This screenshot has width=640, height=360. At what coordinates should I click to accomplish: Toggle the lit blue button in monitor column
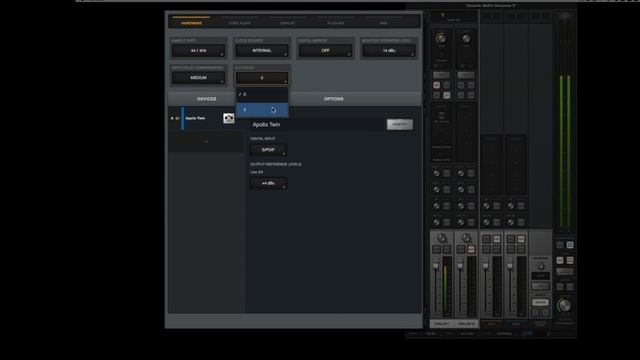[570, 245]
